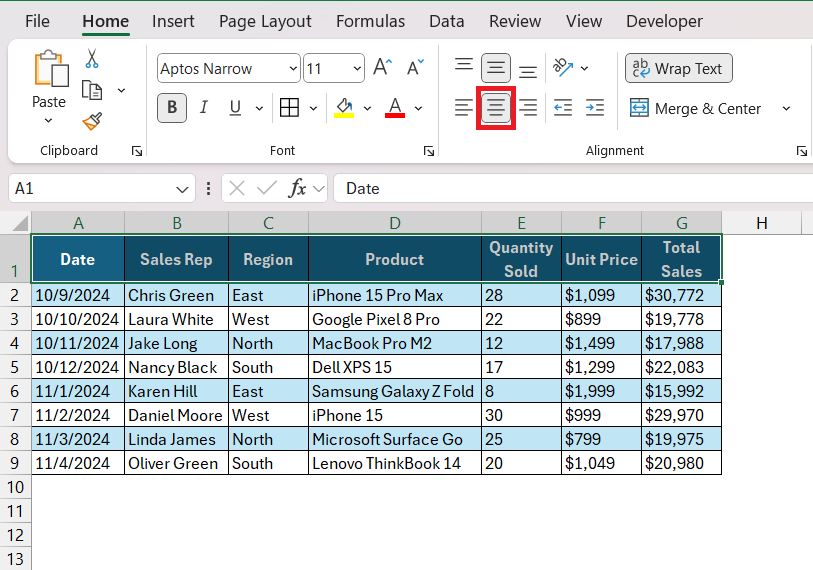813x570 pixels.
Task: Click the Paste clipboard icon
Action: (x=51, y=68)
